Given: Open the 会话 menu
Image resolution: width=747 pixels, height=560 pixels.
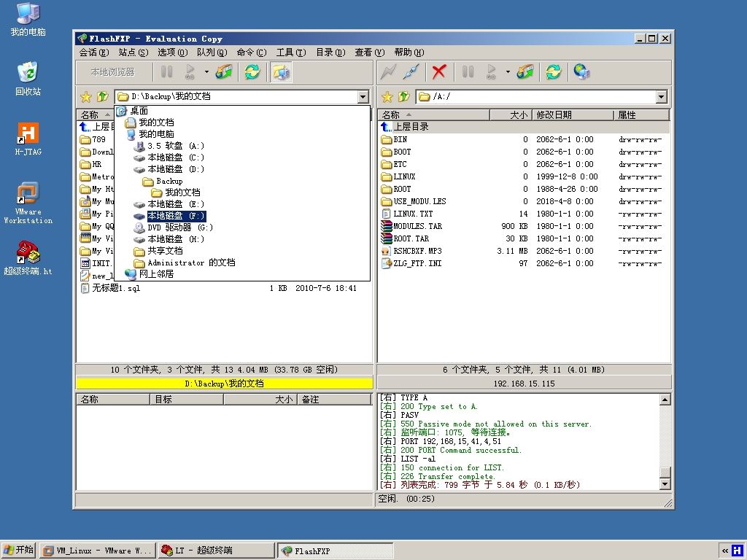Looking at the screenshot, I should coord(94,52).
